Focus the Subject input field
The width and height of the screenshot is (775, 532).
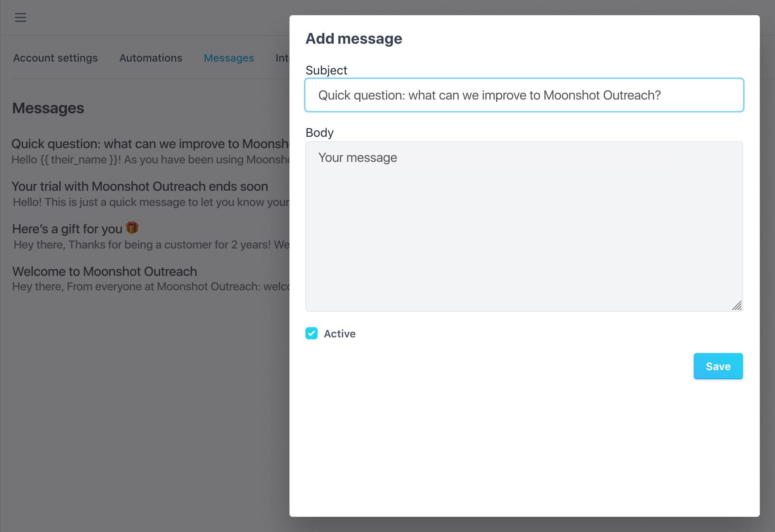point(524,95)
